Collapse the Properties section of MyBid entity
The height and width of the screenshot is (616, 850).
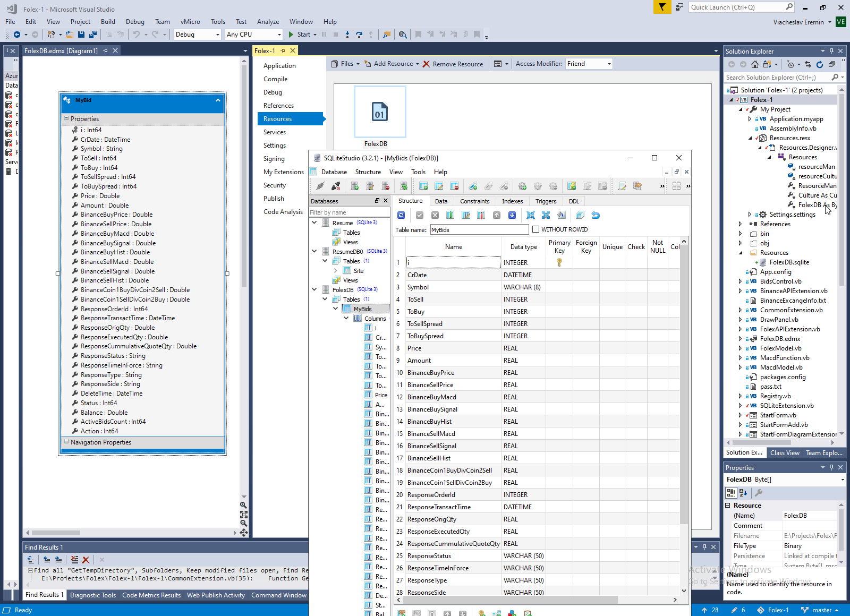click(x=66, y=119)
